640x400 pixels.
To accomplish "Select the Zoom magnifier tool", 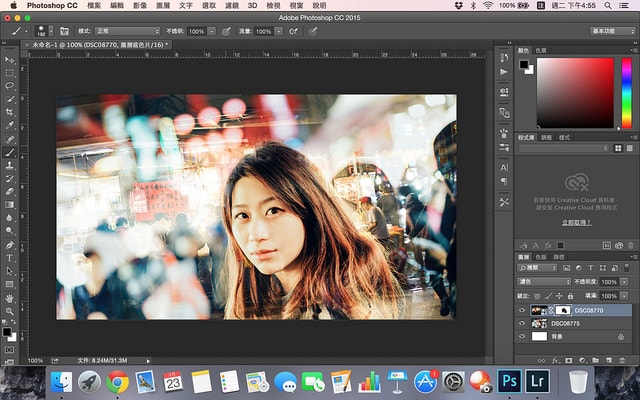I will pos(10,311).
